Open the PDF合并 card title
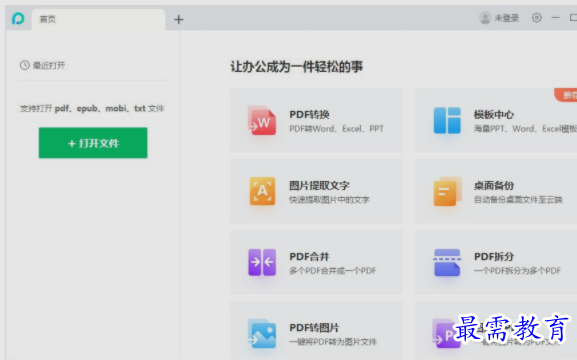 309,257
